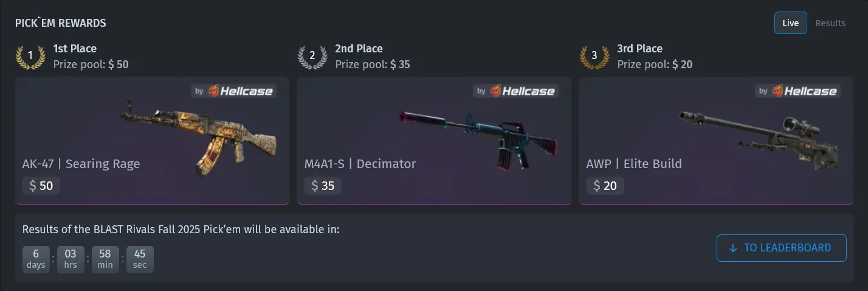868x291 pixels.
Task: Click the bronze 3rd place laurel icon
Action: point(594,56)
